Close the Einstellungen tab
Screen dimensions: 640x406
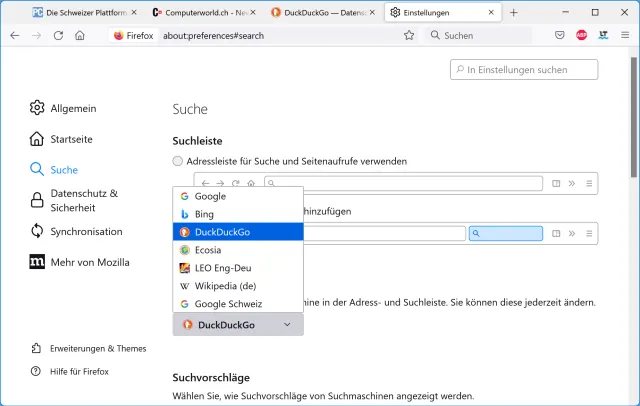[x=491, y=13]
